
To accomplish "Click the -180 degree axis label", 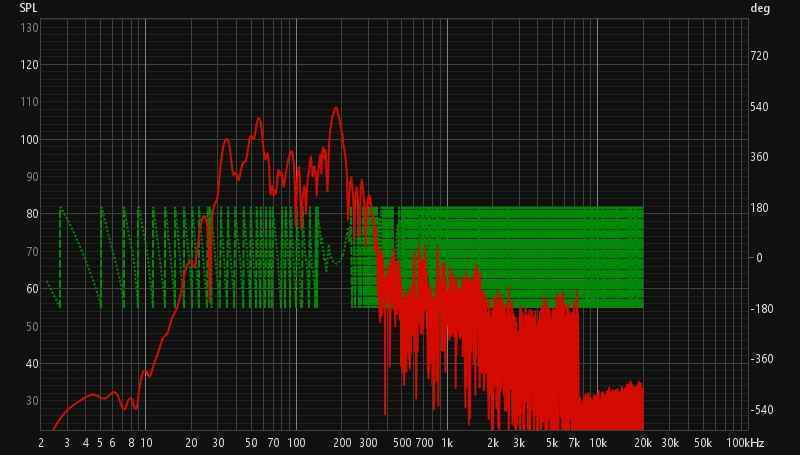I will [762, 309].
